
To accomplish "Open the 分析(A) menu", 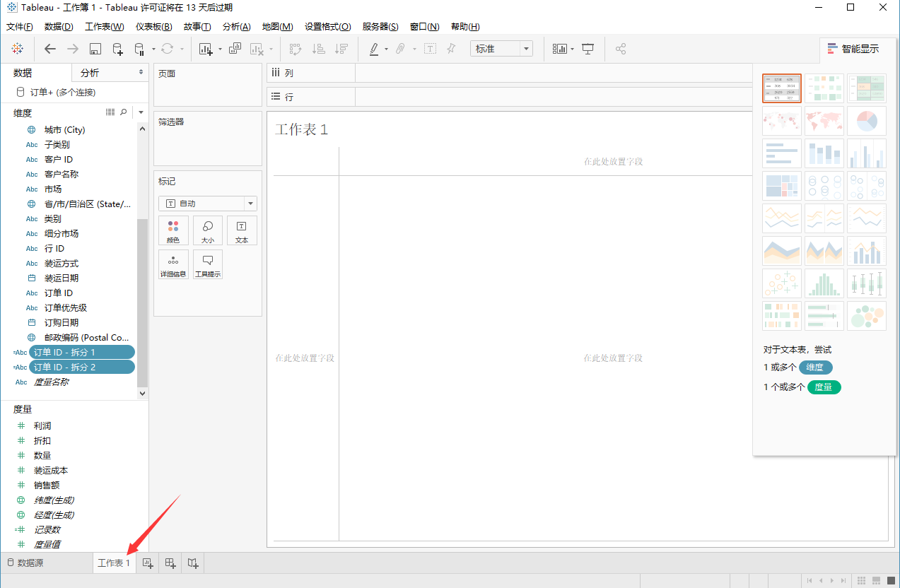I will coord(236,27).
